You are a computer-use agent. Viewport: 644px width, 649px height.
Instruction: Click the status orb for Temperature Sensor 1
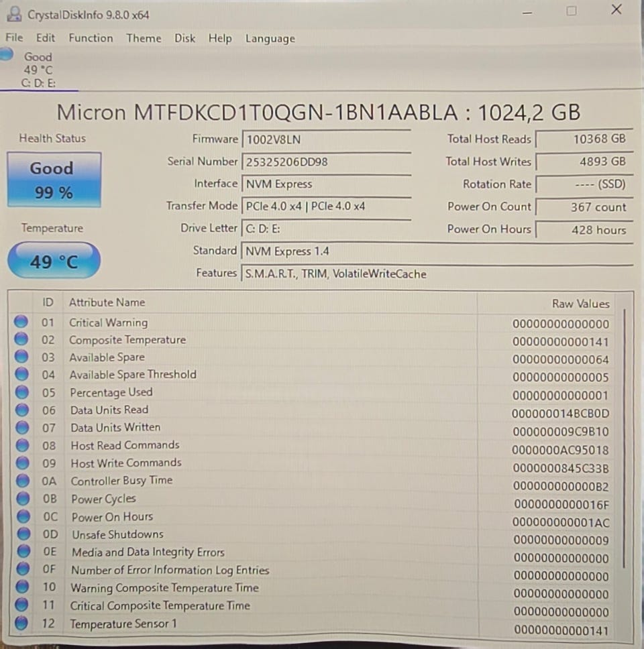21,622
